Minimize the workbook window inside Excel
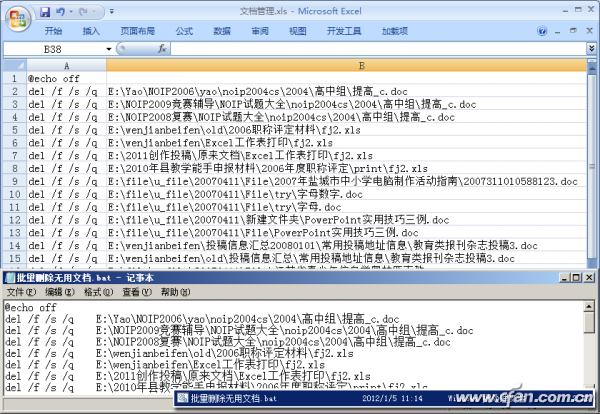The image size is (600, 414). (558, 31)
